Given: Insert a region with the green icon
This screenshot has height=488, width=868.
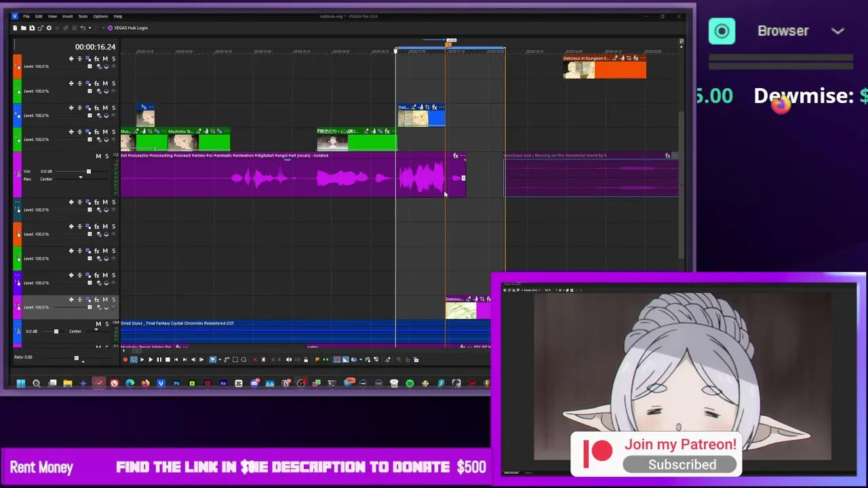Looking at the screenshot, I should click(325, 360).
